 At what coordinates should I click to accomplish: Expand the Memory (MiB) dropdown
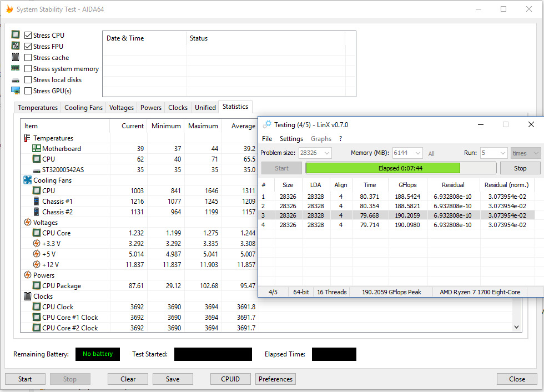(x=417, y=153)
